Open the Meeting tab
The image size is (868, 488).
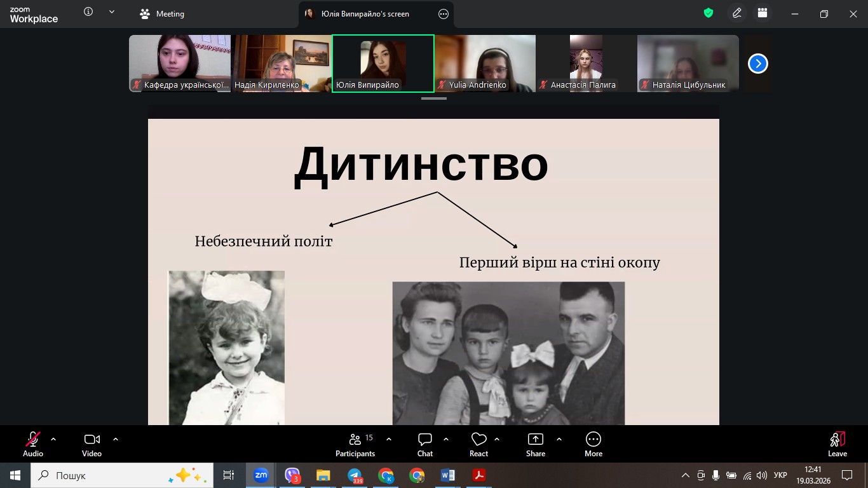[163, 14]
